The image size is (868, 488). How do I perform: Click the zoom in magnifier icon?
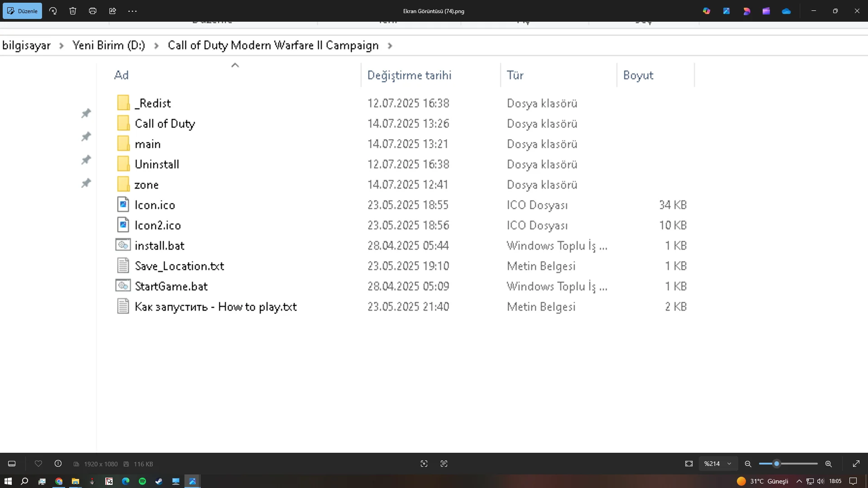828,464
